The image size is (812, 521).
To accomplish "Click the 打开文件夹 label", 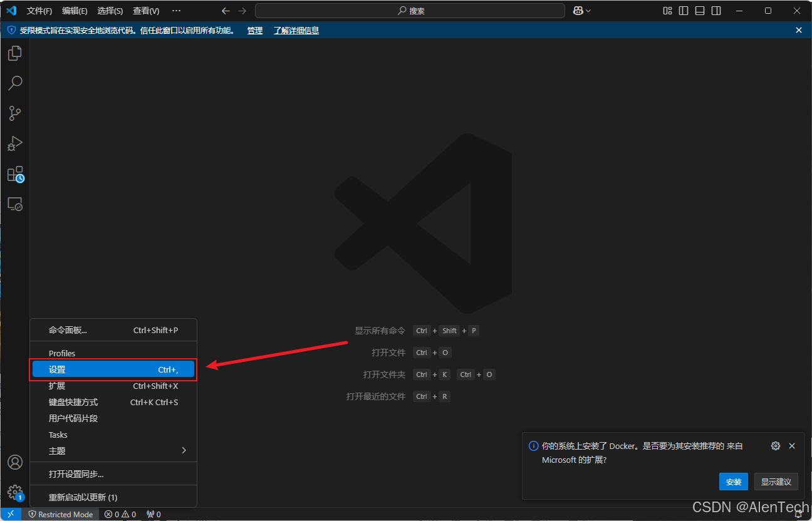I will point(384,374).
